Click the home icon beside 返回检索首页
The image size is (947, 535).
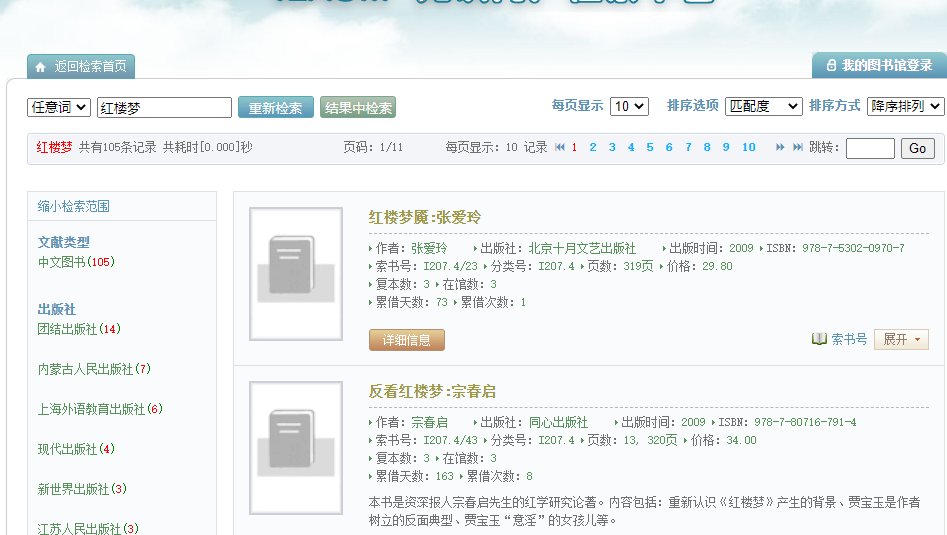(x=40, y=67)
